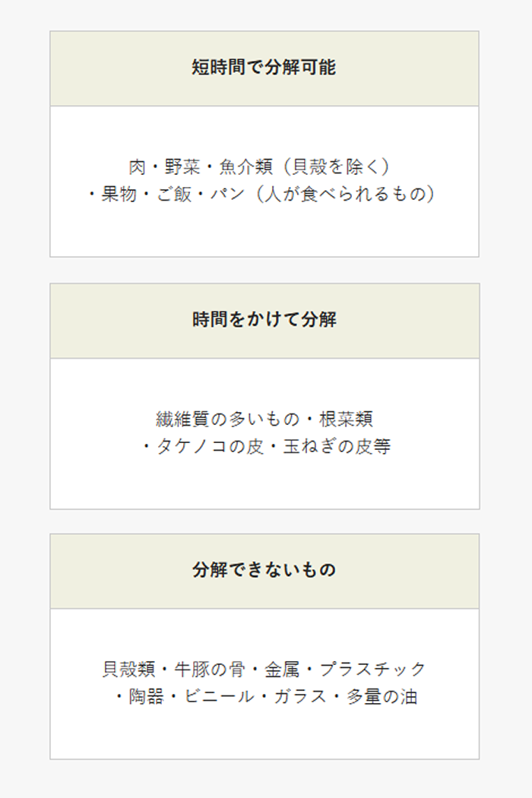Select the text 魚介類
The width and height of the screenshot is (532, 798).
[x=246, y=167]
